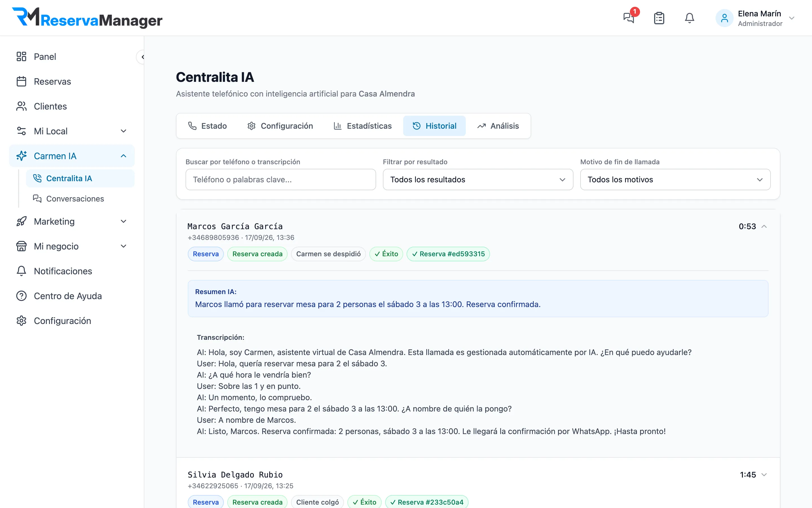
Task: Open the clipboard list icon in header
Action: (x=659, y=18)
